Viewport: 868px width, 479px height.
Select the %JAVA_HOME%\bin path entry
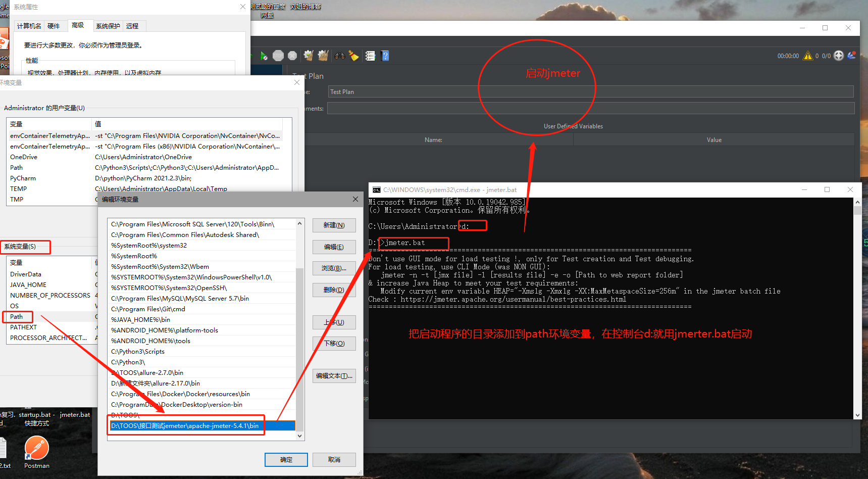click(x=202, y=320)
